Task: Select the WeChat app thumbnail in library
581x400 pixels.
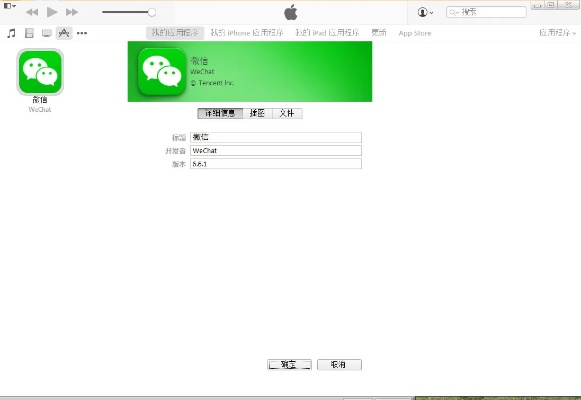Action: pyautogui.click(x=40, y=72)
